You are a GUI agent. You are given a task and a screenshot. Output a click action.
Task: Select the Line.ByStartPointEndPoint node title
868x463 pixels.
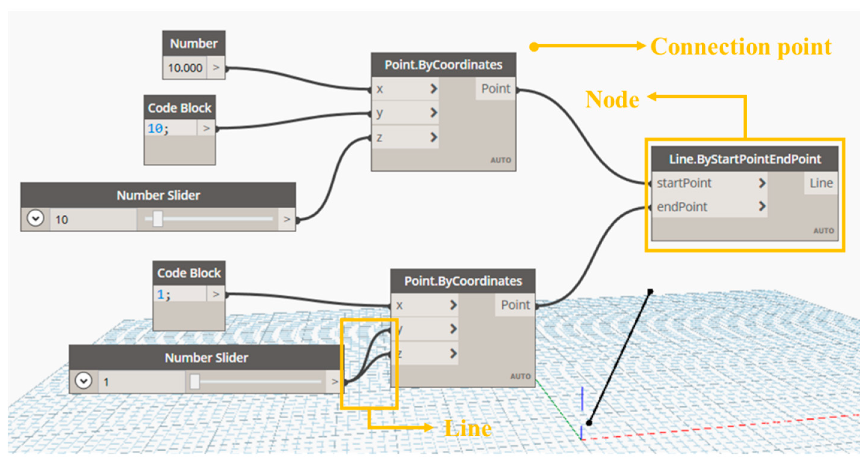pos(745,159)
